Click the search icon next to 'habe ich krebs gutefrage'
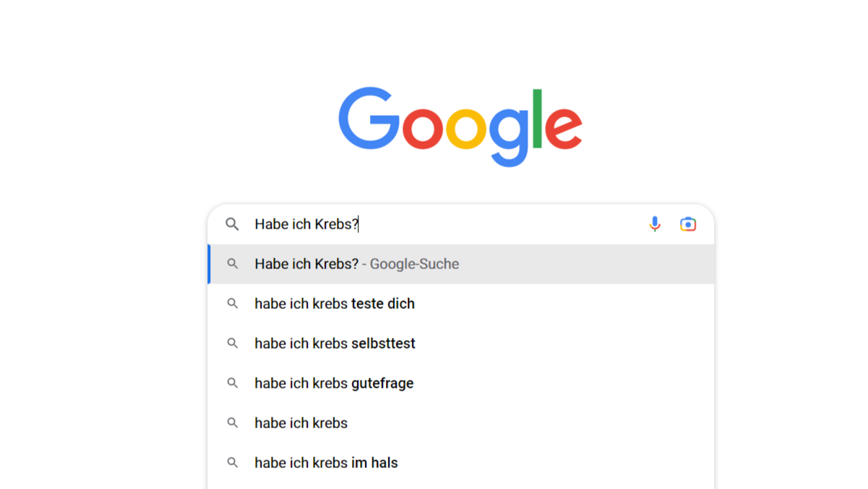868x489 pixels. (x=232, y=383)
